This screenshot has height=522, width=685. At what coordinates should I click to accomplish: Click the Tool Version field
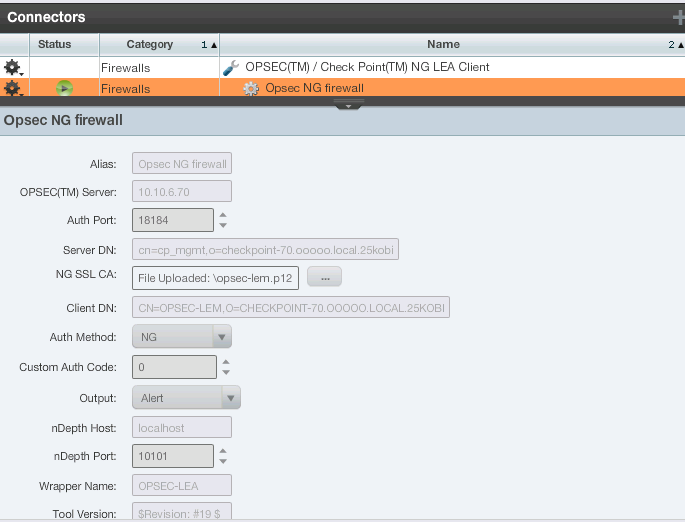[182, 512]
